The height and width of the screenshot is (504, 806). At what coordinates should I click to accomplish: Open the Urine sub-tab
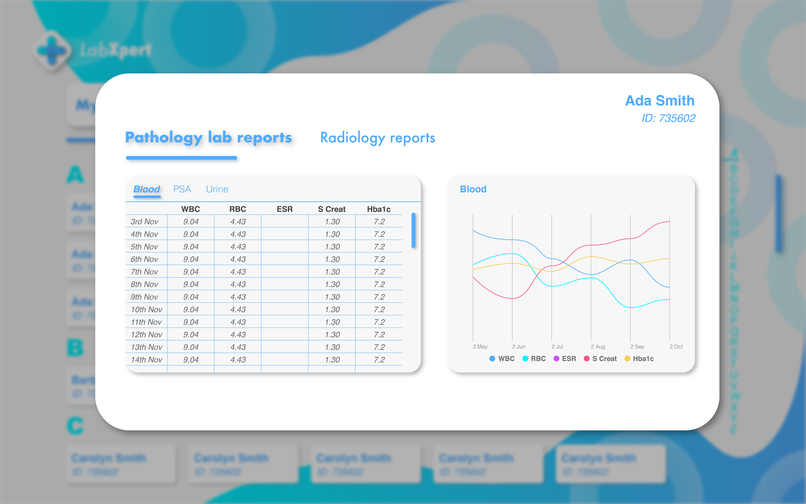(x=217, y=189)
